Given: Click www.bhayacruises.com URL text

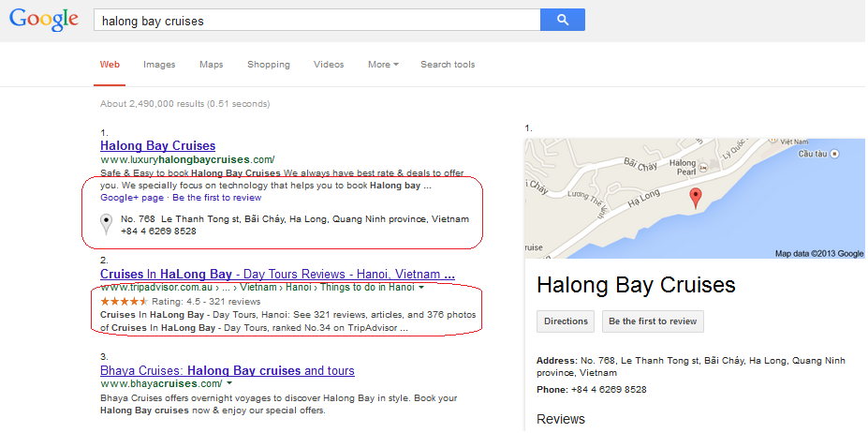Looking at the screenshot, I should tap(161, 383).
